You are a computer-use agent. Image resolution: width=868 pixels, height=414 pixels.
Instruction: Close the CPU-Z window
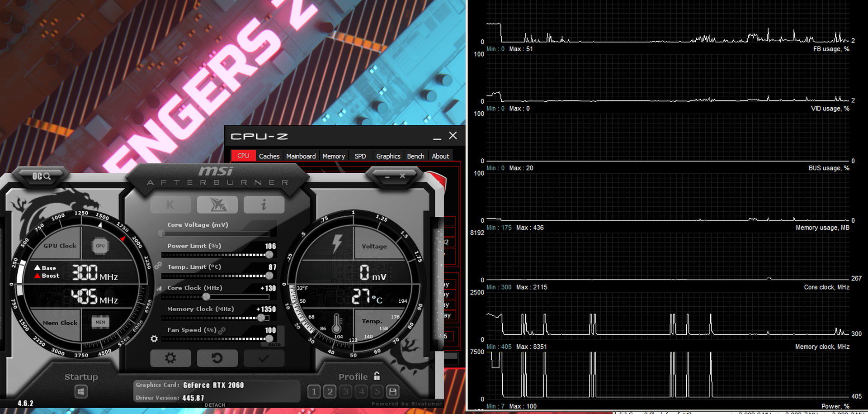click(453, 136)
